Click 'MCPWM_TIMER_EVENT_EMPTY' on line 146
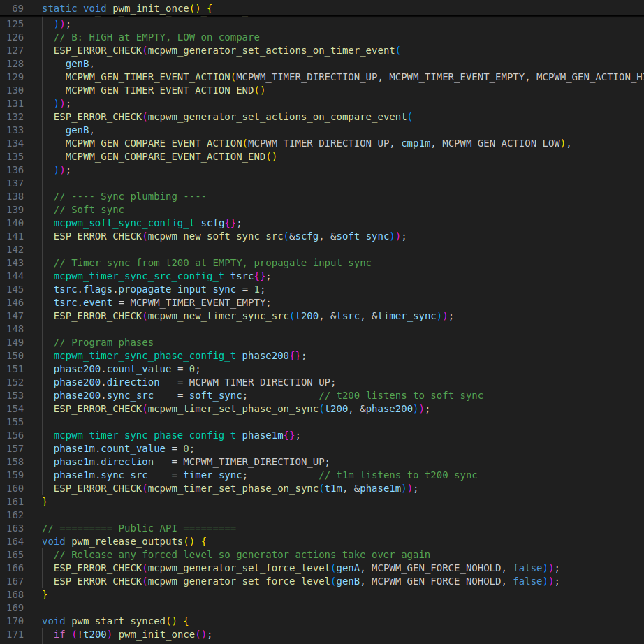 [x=198, y=302]
